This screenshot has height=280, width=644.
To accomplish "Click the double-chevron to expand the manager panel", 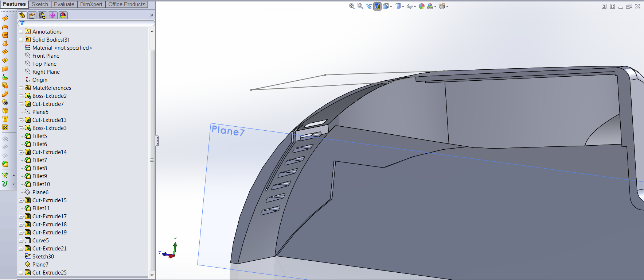I will pos(152,15).
